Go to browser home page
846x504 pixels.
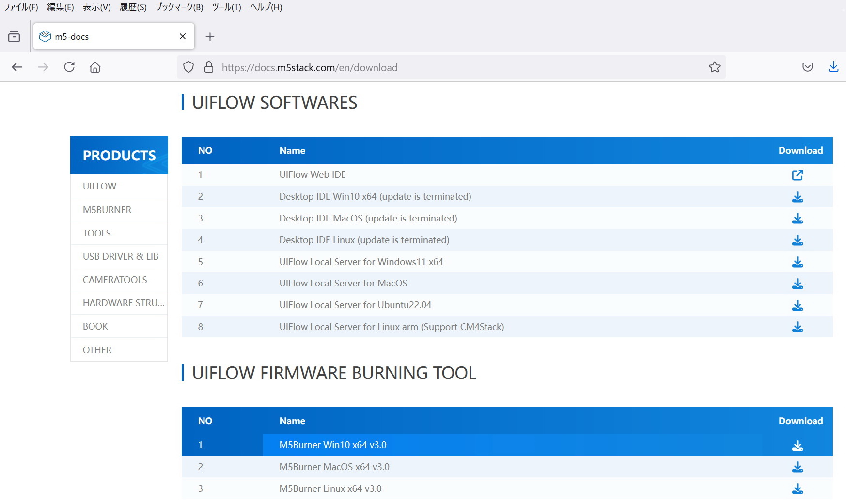coord(95,67)
